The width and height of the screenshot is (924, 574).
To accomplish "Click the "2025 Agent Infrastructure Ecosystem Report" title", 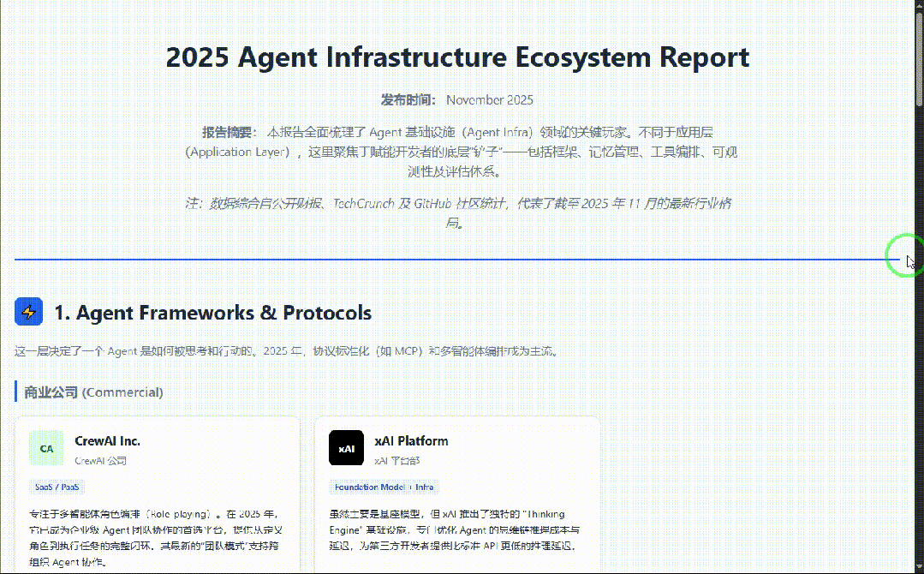I will pos(457,57).
